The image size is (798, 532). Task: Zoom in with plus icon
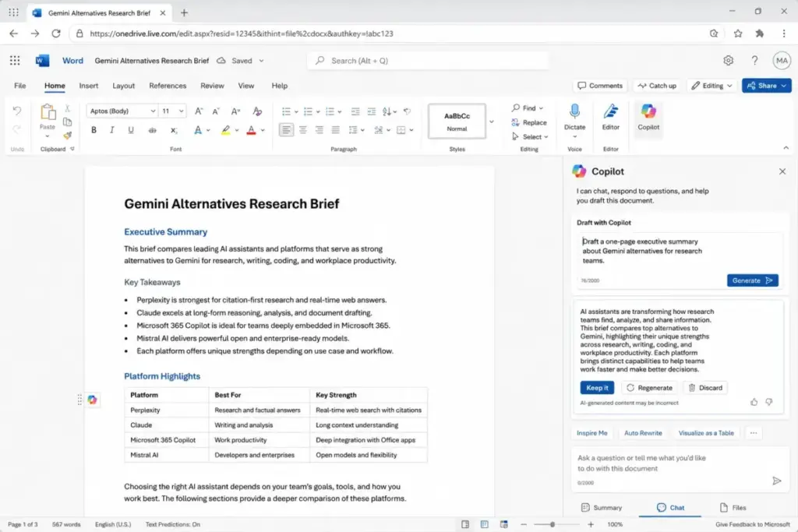coord(591,524)
